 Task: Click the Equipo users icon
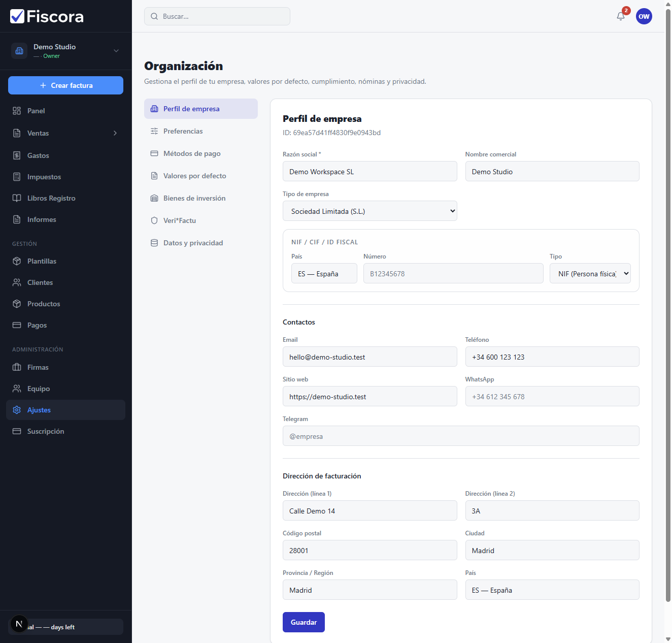[17, 389]
